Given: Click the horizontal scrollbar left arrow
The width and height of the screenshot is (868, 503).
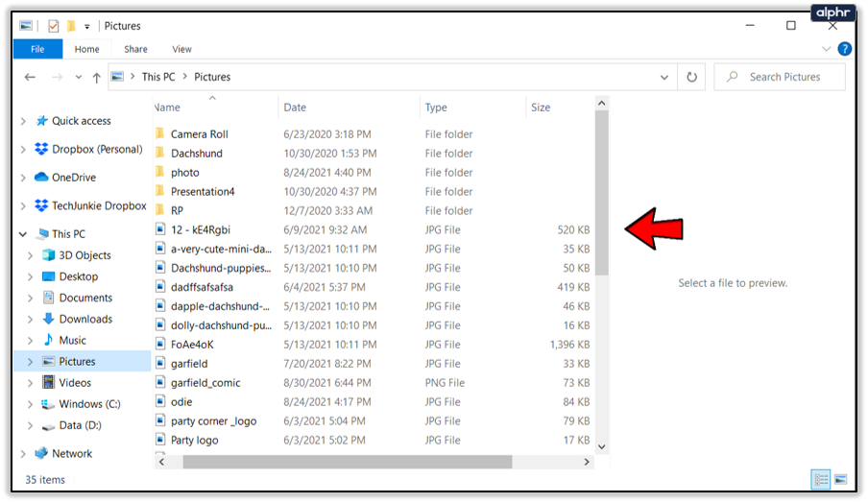Looking at the screenshot, I should pyautogui.click(x=161, y=462).
